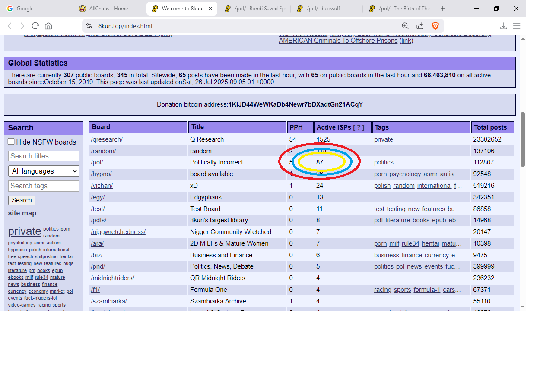Click the page vertical scrollbar thumb
This screenshot has height=392, width=540.
[523, 139]
